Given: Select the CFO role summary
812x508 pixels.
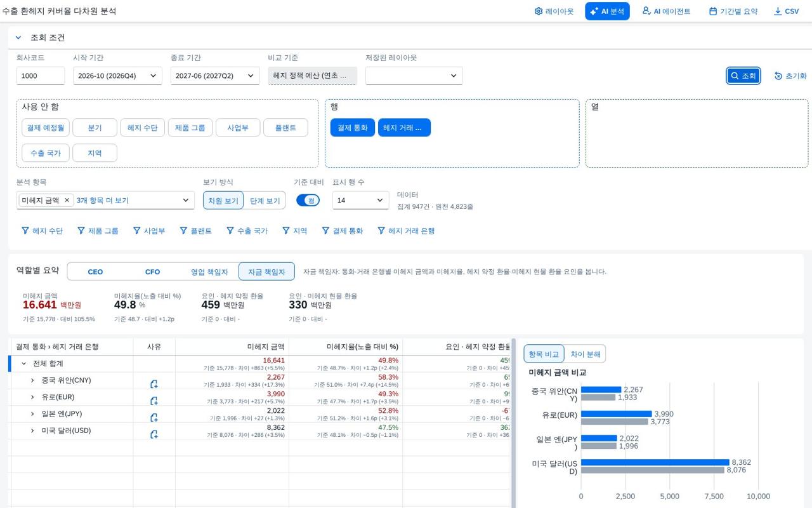Looking at the screenshot, I should click(152, 272).
